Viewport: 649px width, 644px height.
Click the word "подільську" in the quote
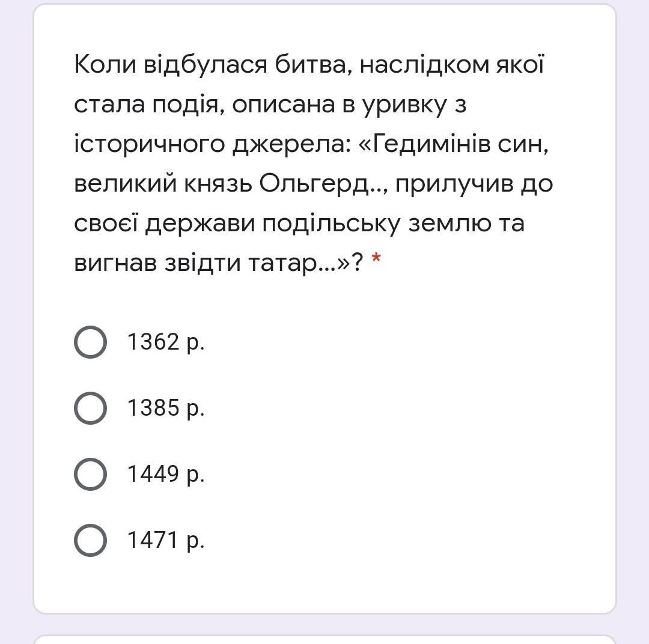[334, 223]
